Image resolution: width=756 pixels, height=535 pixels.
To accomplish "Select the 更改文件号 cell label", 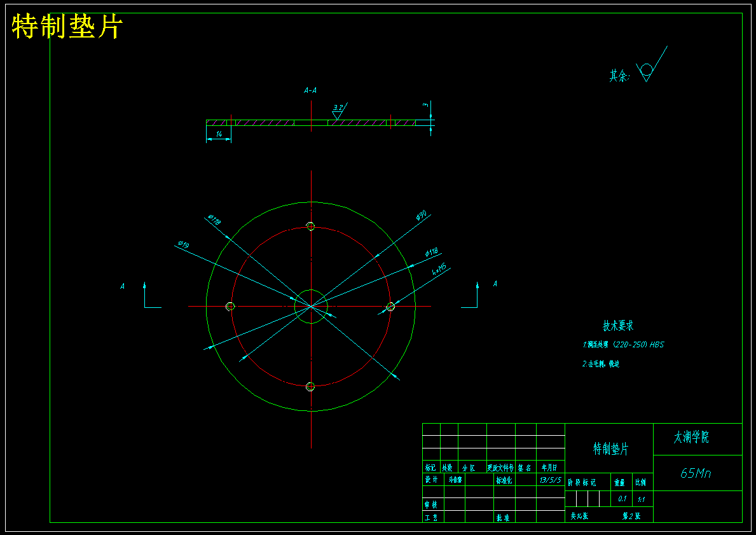I will [x=500, y=468].
